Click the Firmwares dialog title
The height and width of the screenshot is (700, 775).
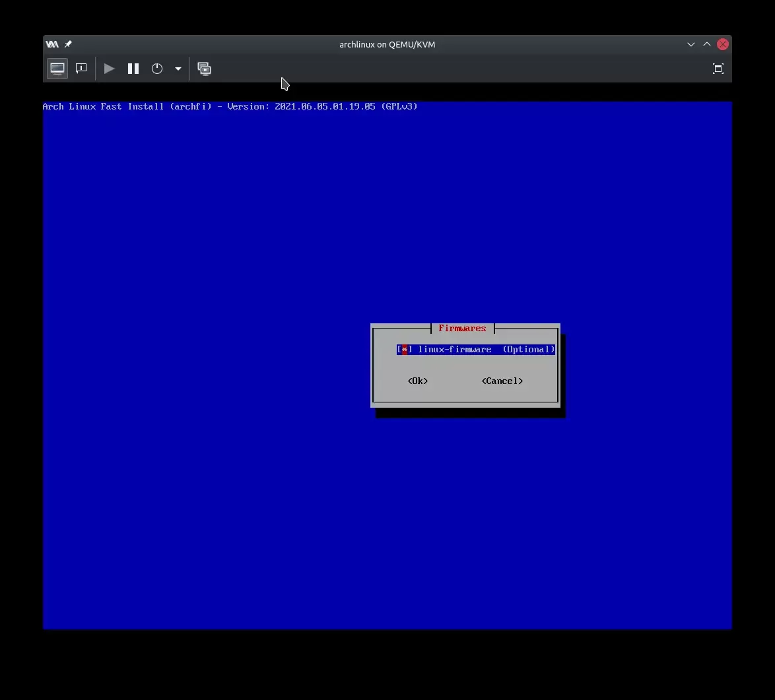coord(462,328)
